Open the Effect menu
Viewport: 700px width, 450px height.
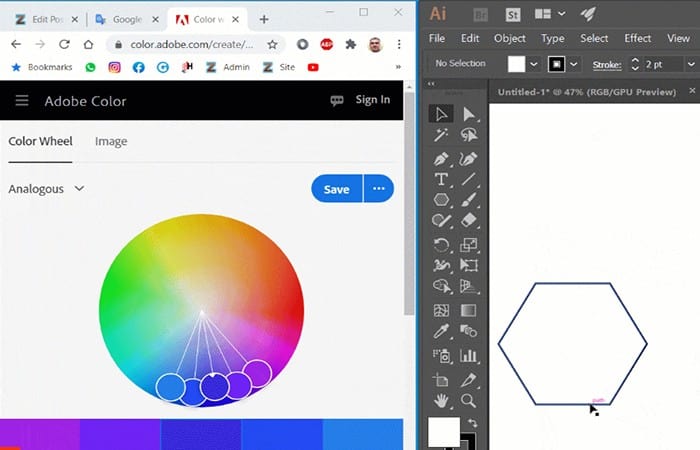[x=638, y=38]
